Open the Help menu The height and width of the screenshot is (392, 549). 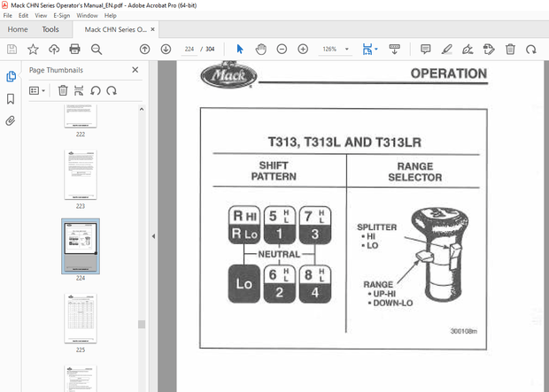click(111, 15)
